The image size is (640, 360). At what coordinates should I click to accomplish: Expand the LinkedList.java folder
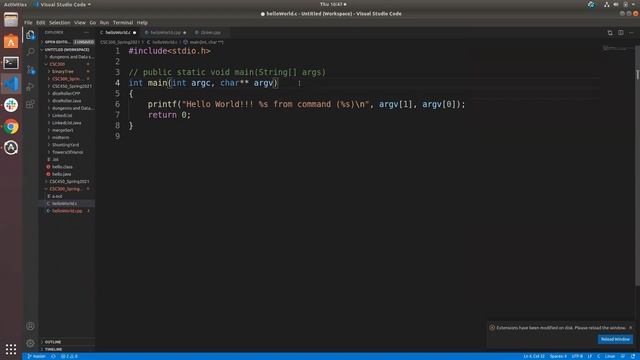[67, 123]
